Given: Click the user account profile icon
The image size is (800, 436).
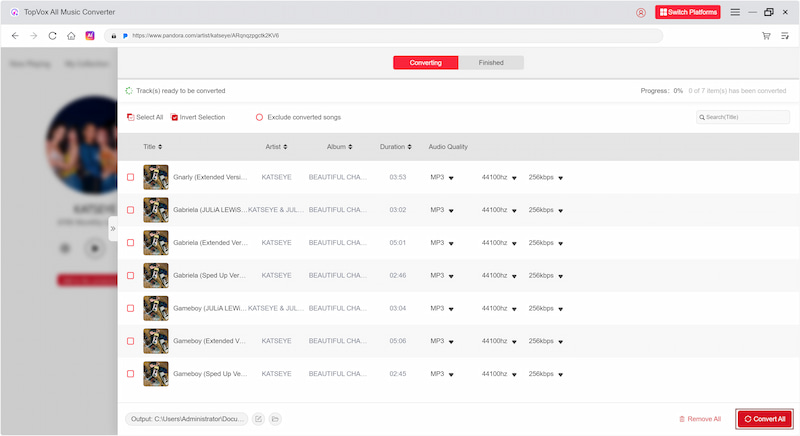Looking at the screenshot, I should pyautogui.click(x=641, y=12).
